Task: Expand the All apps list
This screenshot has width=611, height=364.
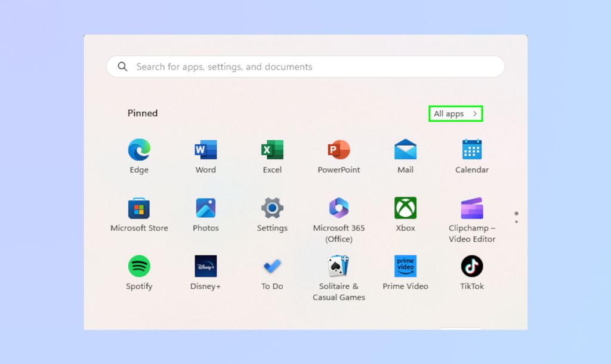Action: click(455, 113)
